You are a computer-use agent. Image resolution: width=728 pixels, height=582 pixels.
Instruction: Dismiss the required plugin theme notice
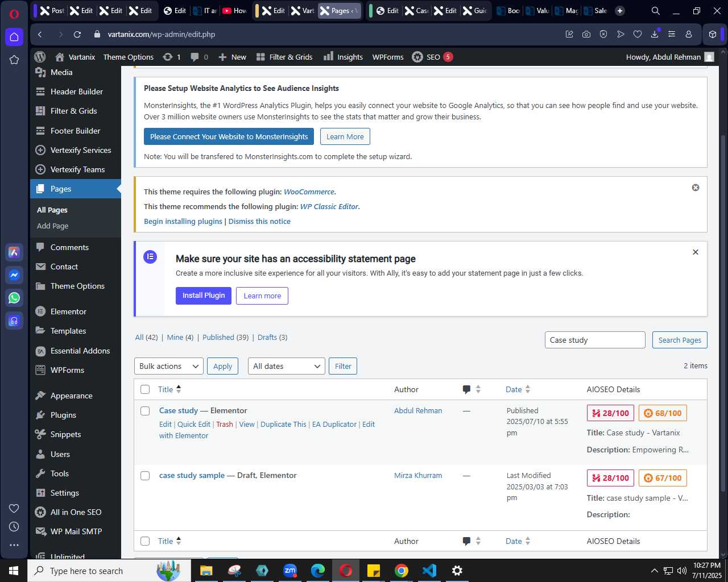pos(695,188)
